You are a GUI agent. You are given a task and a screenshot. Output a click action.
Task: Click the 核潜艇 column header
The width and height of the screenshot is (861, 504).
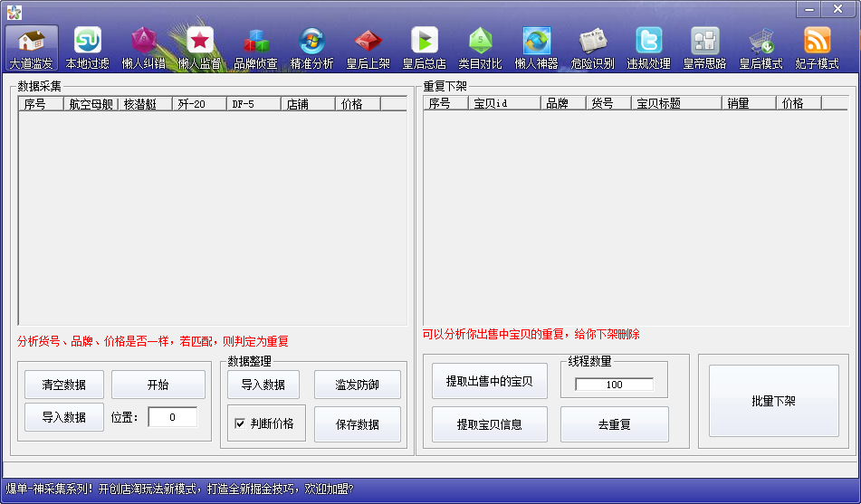tap(145, 104)
